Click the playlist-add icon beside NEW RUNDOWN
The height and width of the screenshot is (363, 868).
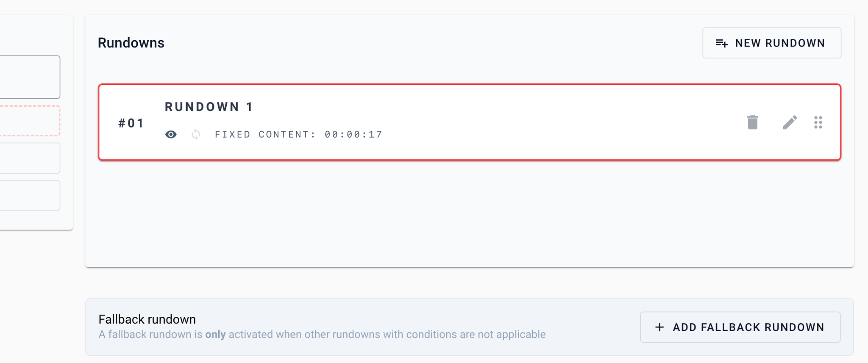click(722, 43)
